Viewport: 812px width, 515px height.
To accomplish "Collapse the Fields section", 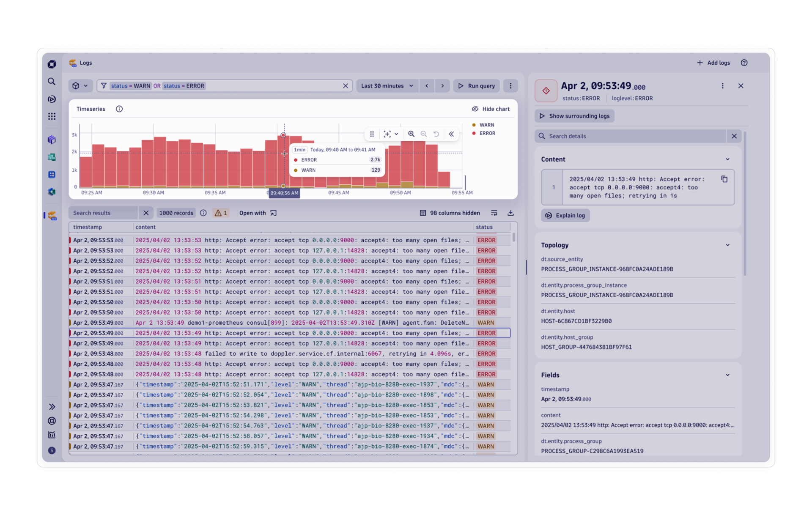I will pyautogui.click(x=727, y=375).
